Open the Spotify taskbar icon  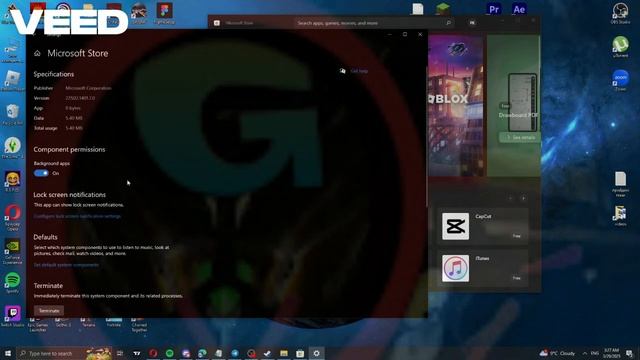pos(169,353)
